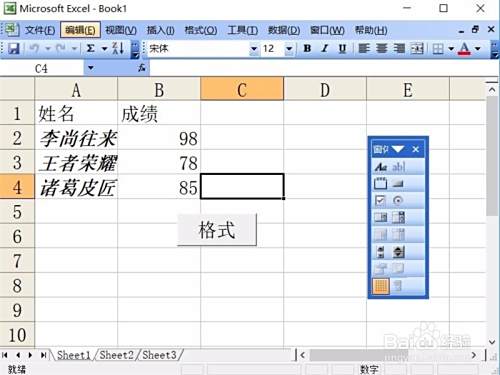Click the Excel workbook icon left of 文件
This screenshot has width=500, height=375.
(x=12, y=30)
